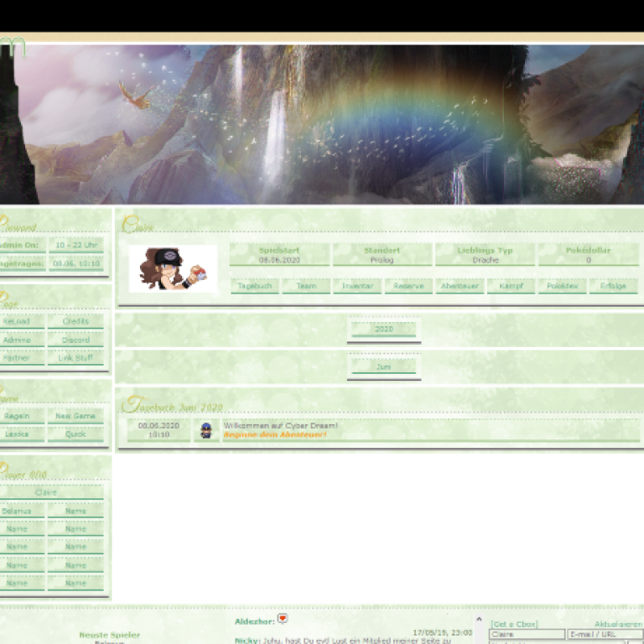Click the Cbox name input field
This screenshot has height=644, width=644.
(x=526, y=635)
